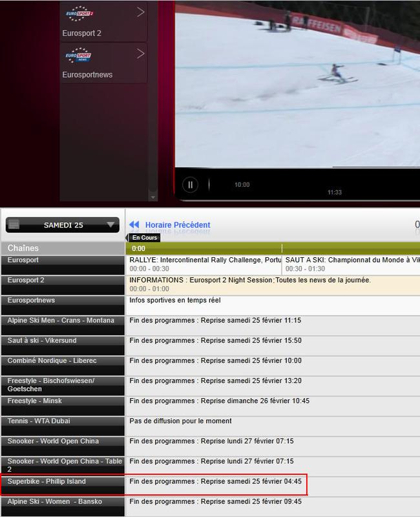Click the 11:33 time in player bar
Screen dimensions: 420x517
334,192
